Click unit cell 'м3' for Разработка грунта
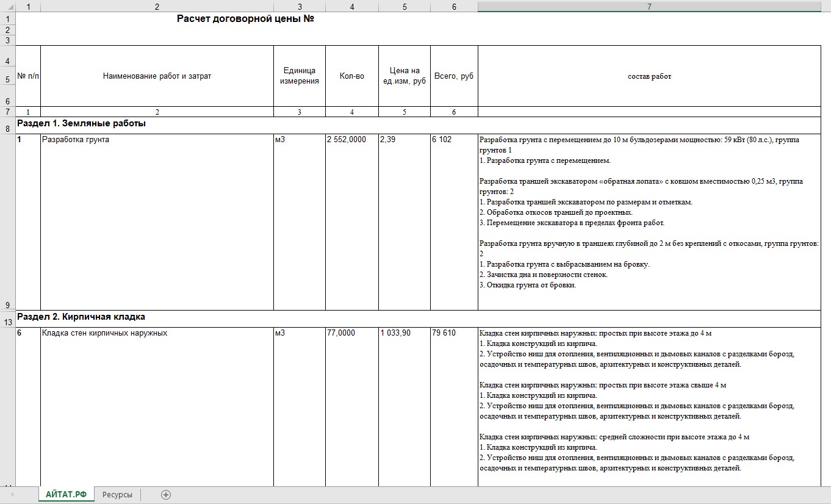 [x=300, y=222]
